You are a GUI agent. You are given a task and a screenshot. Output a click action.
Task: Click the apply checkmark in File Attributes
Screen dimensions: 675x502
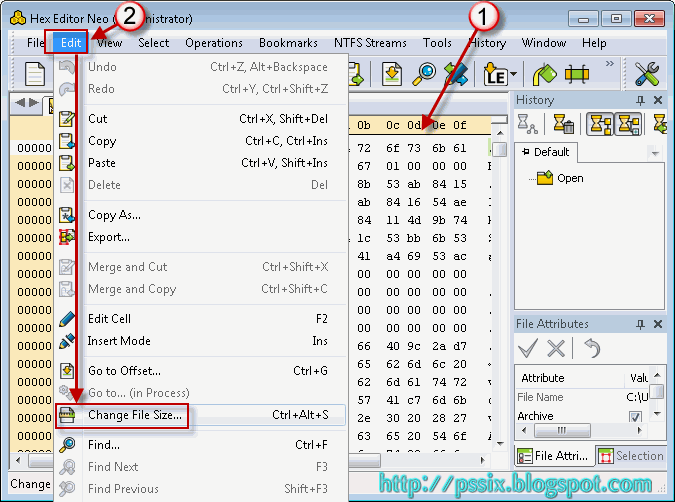tap(527, 348)
